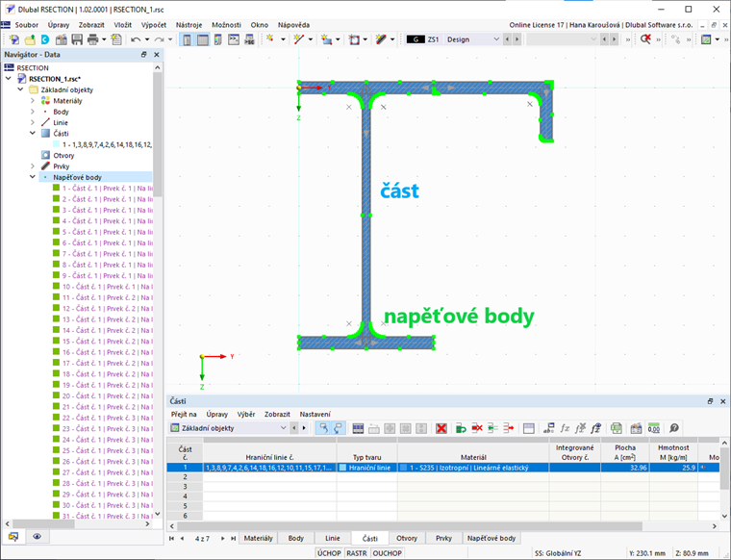The image size is (731, 560).
Task: Click the new point star icon
Action: (x=270, y=39)
